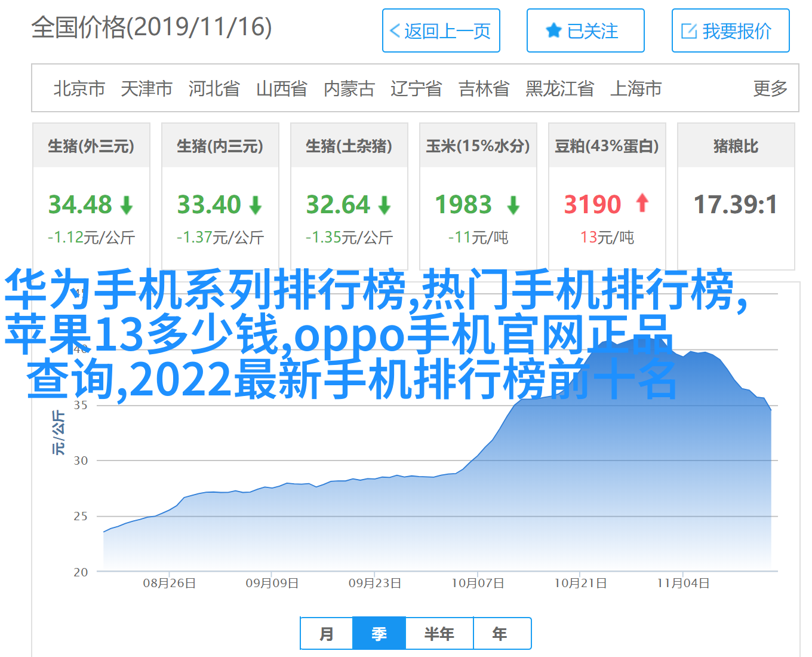This screenshot has height=657, width=812.
Task: Click the 我要报价 quote button
Action: click(731, 30)
